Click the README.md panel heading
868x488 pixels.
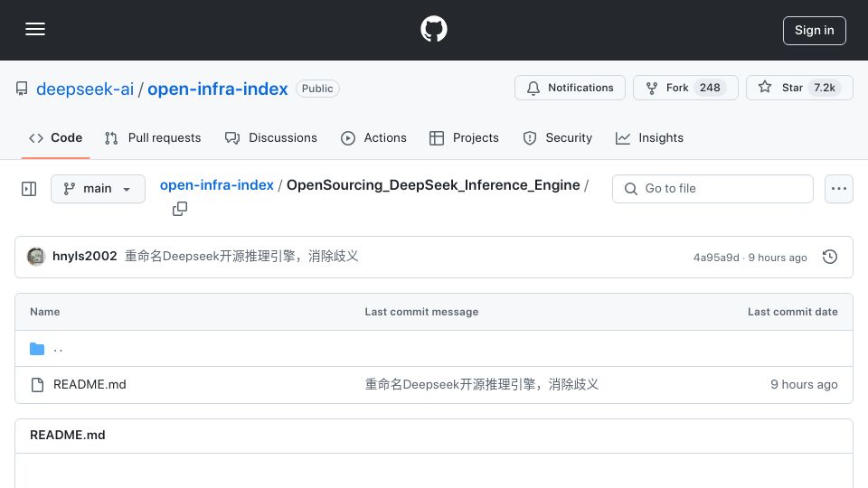pos(68,435)
